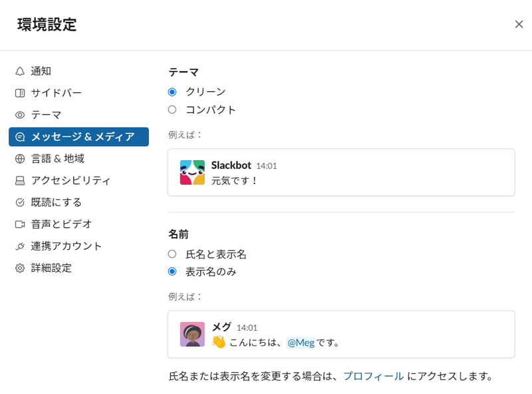
Task: Select the コンパクト theme radio button
Action: (172, 110)
